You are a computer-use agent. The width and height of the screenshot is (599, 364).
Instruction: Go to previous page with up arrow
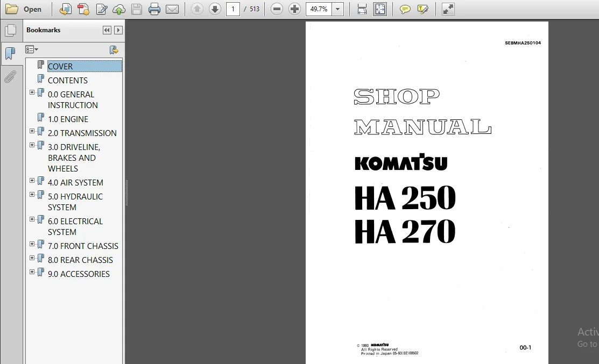(197, 9)
